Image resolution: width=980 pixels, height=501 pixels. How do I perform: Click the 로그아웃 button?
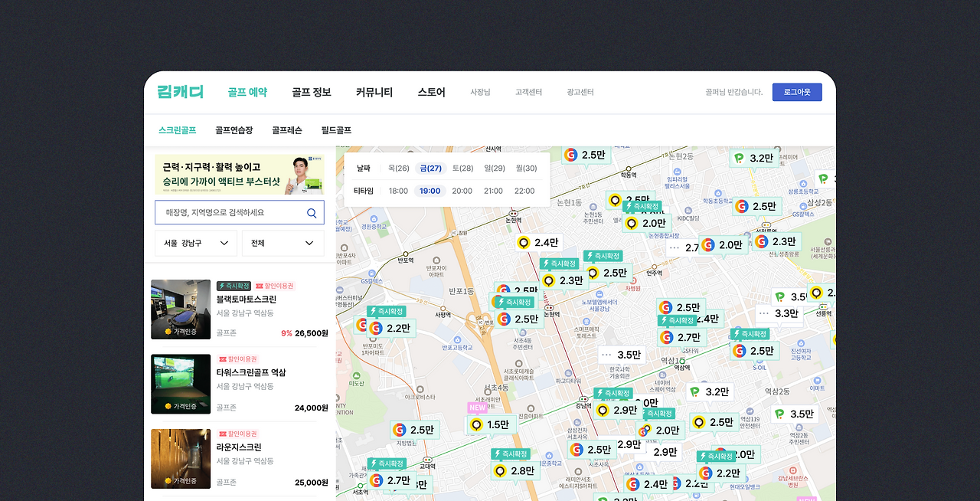pyautogui.click(x=797, y=92)
